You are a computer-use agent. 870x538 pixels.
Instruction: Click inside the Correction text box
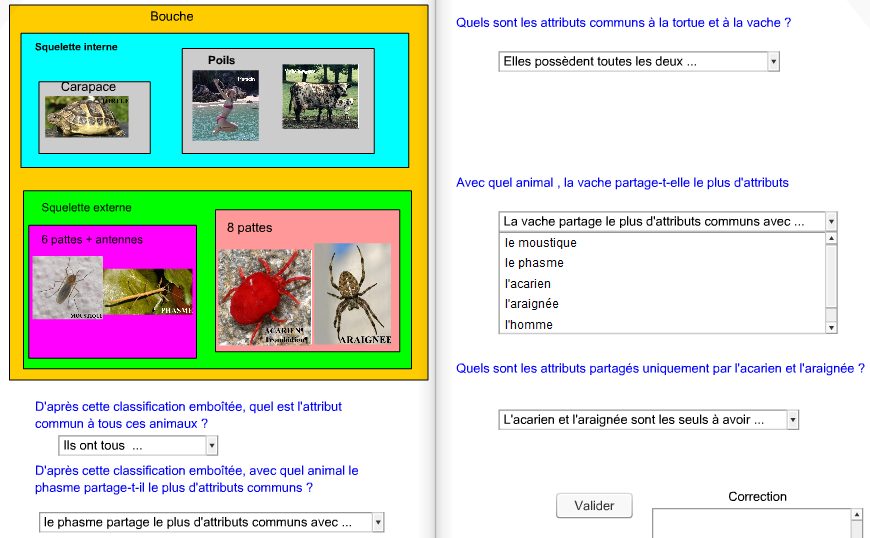(750, 524)
